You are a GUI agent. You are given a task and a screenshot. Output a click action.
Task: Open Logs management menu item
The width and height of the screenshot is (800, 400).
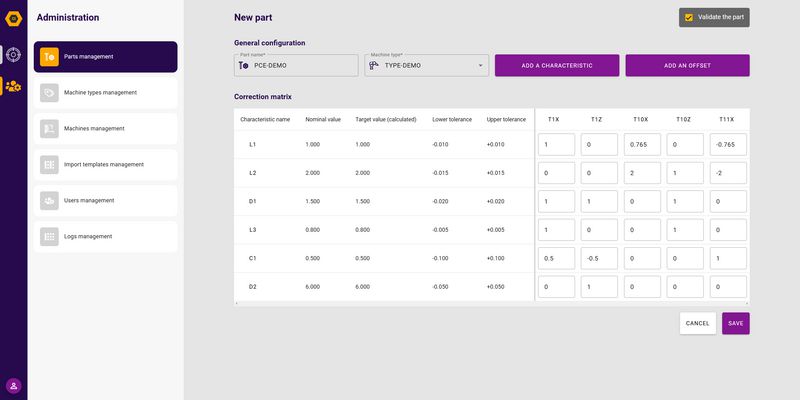[x=106, y=237]
